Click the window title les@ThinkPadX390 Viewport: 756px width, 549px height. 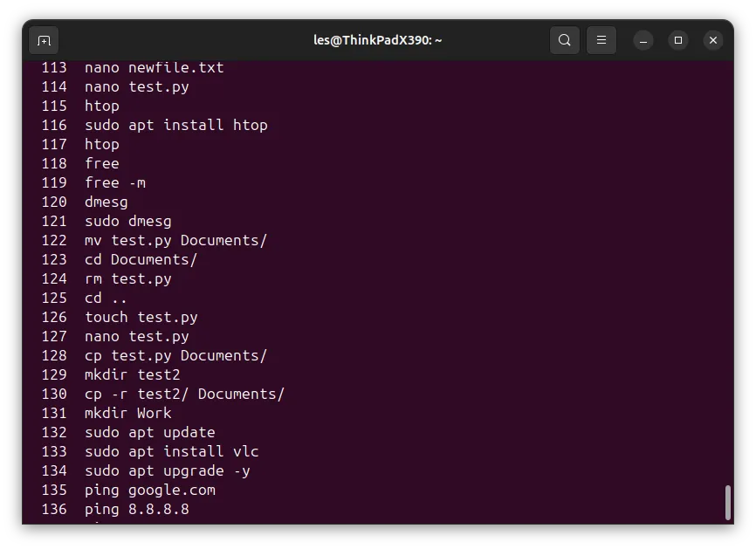(377, 40)
